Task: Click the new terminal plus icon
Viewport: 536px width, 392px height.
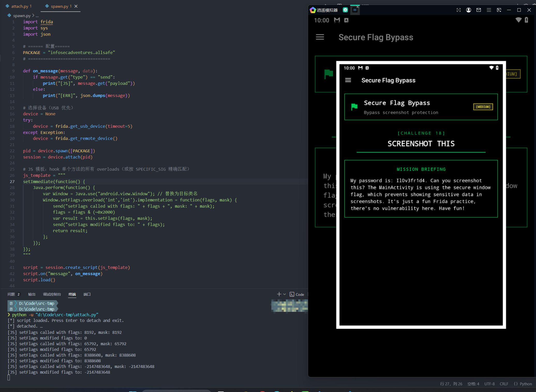Action: 279,294
